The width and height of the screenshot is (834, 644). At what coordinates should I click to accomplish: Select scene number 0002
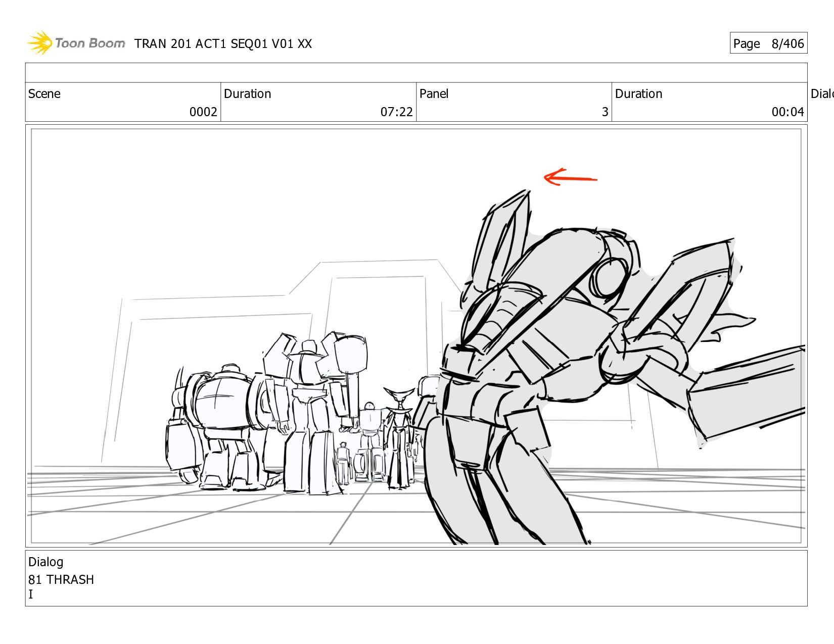(x=203, y=112)
